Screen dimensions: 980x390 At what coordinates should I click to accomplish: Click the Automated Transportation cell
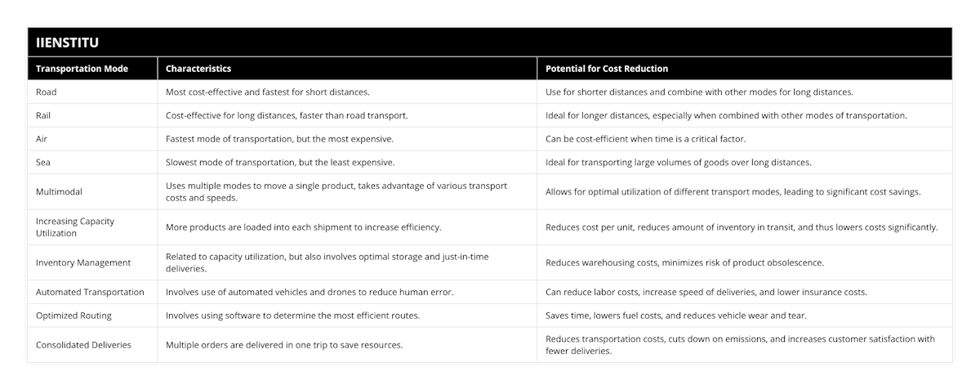[x=90, y=292]
